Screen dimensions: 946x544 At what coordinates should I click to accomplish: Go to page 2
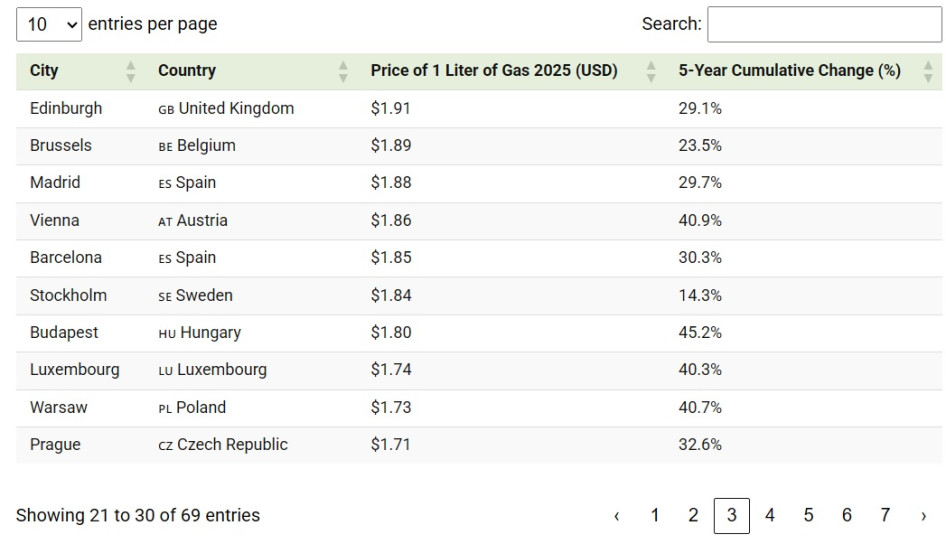(693, 516)
